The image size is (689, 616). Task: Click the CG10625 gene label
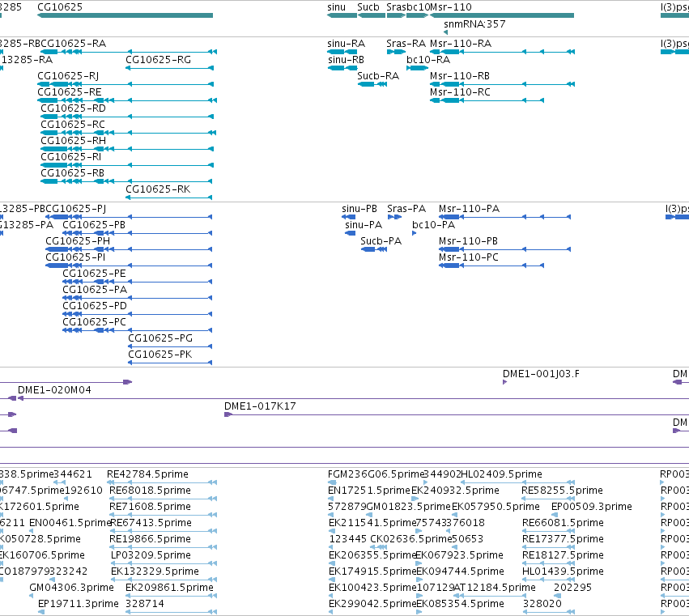(x=60, y=7)
